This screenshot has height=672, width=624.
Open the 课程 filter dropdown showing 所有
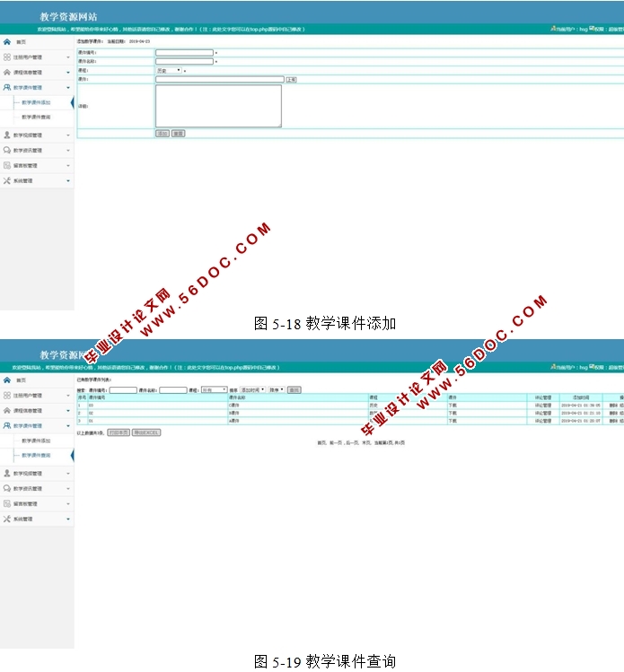pos(214,390)
